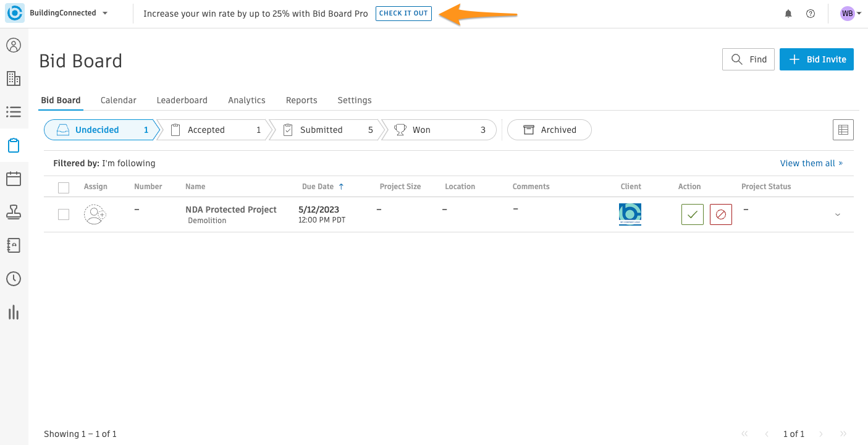Switch to the Bid Board tab

(x=61, y=100)
